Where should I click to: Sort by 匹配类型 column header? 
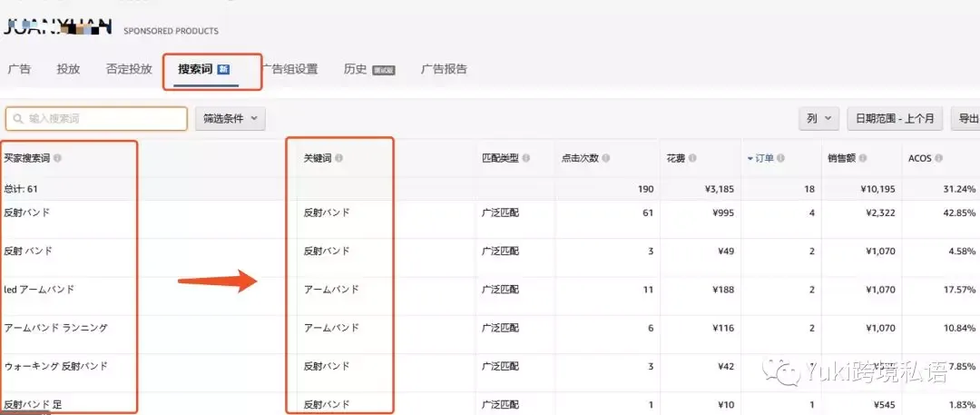(500, 158)
